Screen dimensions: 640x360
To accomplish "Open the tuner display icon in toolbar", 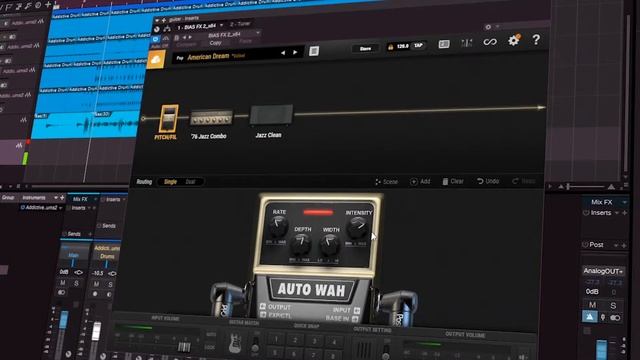I will click(x=444, y=44).
